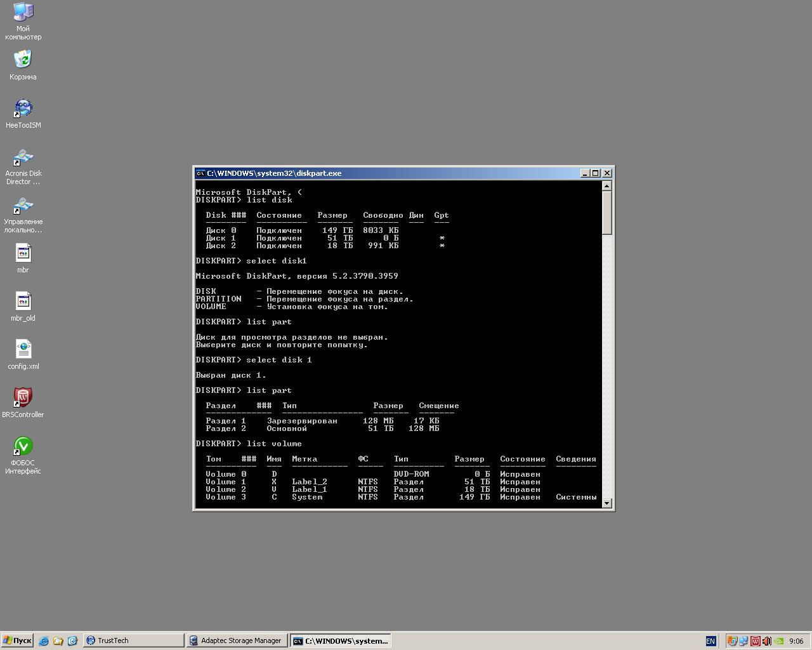Open the Start (Пуск) menu
This screenshot has height=650, width=812.
pos(17,641)
